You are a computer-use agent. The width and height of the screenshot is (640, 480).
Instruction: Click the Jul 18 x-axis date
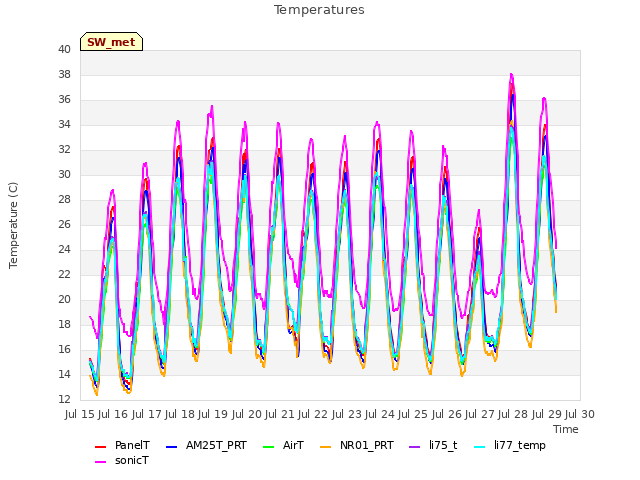click(x=180, y=414)
